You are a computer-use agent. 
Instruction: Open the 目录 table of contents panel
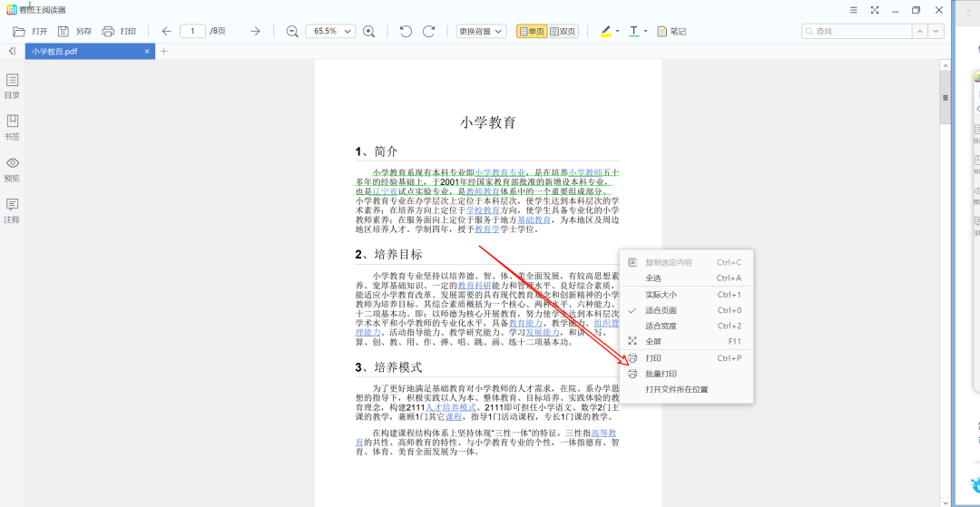click(12, 86)
